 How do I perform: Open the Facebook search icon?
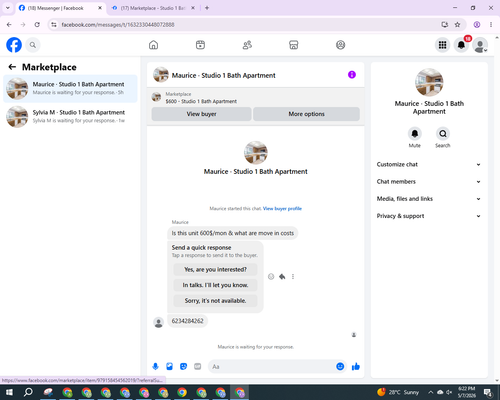33,45
